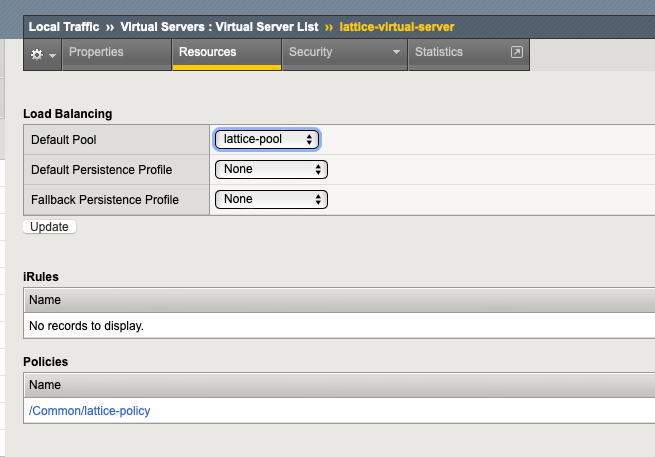This screenshot has width=655, height=457.
Task: Click the 'No records to display' row
Action: coord(87,325)
